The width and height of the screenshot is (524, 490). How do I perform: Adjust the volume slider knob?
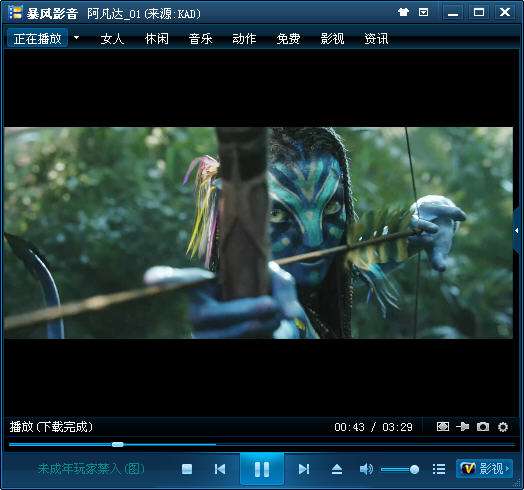(414, 470)
